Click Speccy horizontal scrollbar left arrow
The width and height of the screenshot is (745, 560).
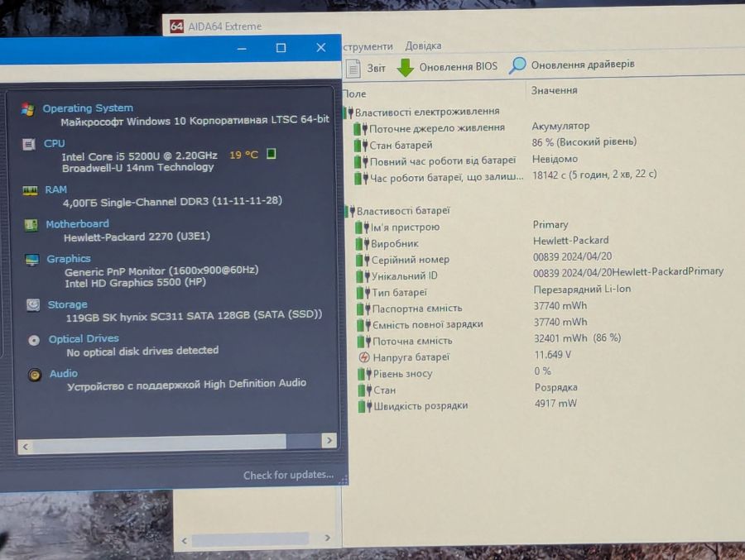25,447
